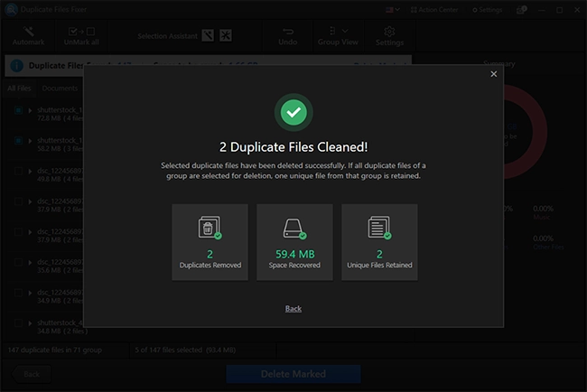Click the Delete Marked button
The height and width of the screenshot is (392, 587).
pyautogui.click(x=293, y=374)
